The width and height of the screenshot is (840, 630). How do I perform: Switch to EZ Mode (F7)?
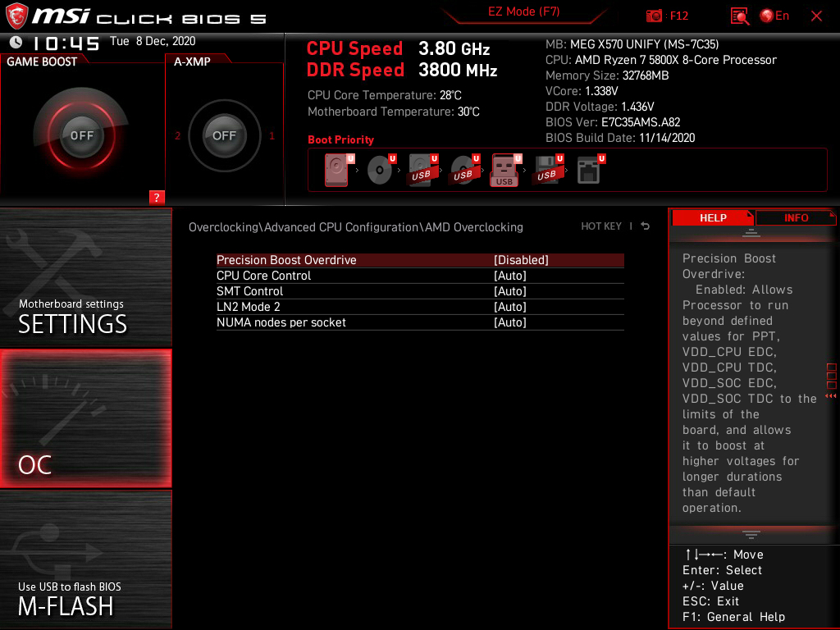tap(523, 11)
